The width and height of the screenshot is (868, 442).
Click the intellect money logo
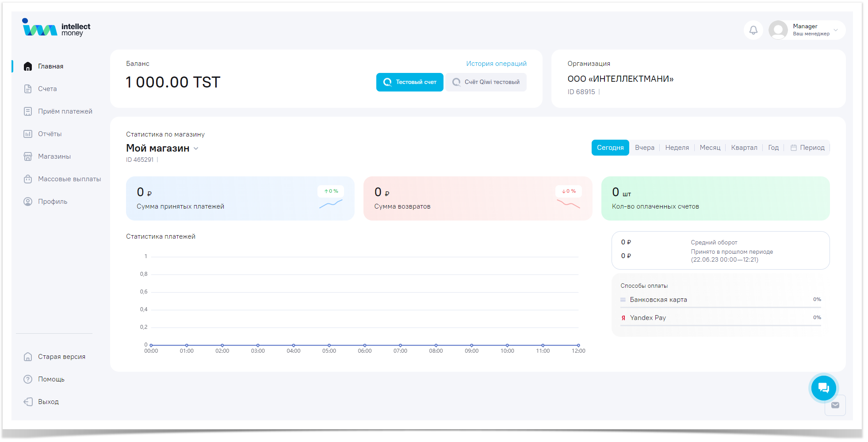[x=56, y=29]
